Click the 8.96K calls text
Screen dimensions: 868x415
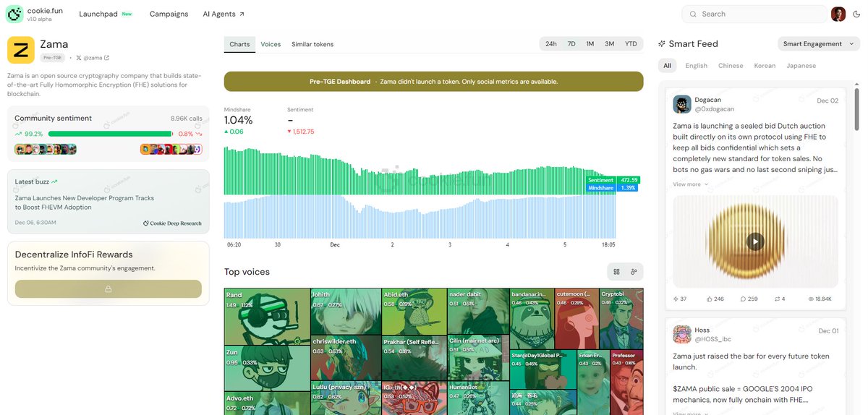coord(187,119)
